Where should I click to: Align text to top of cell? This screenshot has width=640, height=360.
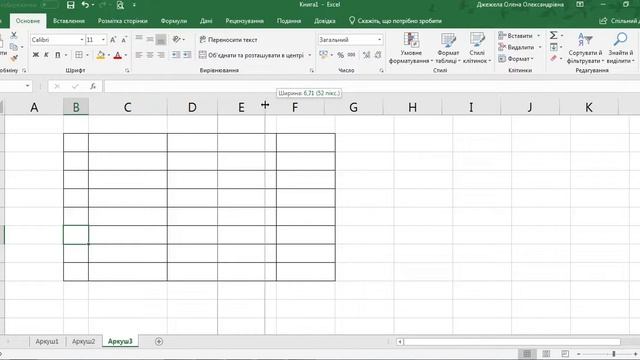click(139, 39)
